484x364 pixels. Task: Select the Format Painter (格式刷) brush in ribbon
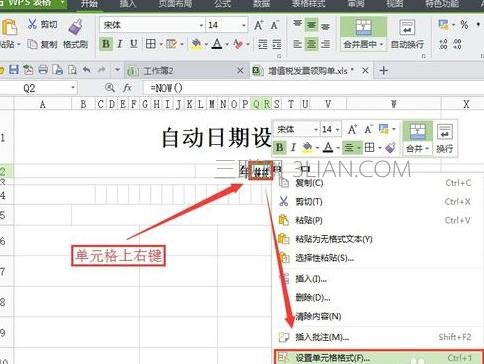75,34
